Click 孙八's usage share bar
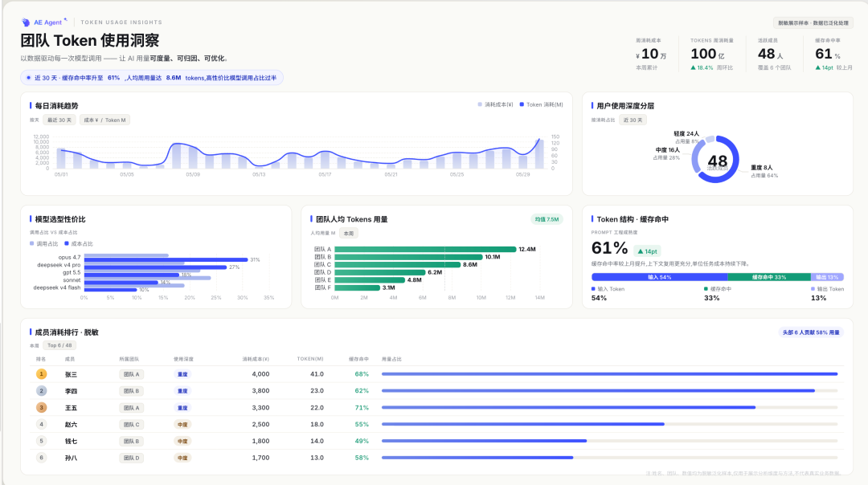 pos(609,458)
